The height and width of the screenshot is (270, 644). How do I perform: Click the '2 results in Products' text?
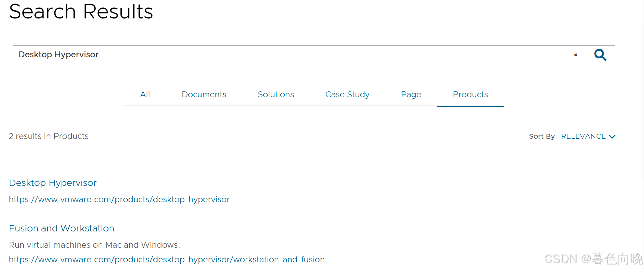(49, 136)
